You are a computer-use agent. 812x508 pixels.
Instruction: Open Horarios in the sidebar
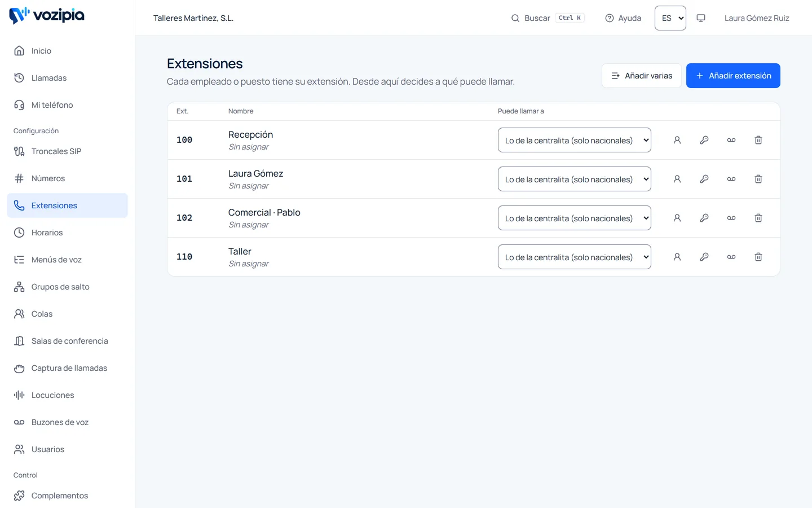tap(67, 233)
